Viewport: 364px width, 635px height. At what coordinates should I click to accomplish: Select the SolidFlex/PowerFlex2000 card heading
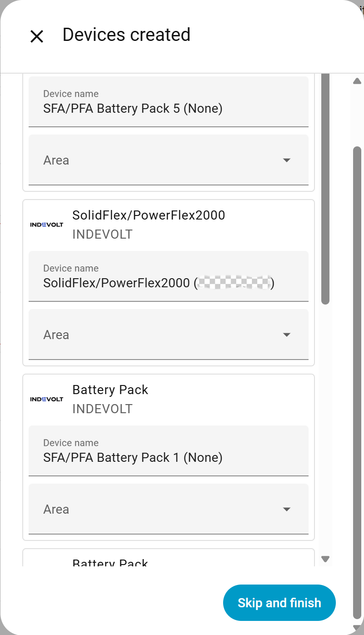149,215
